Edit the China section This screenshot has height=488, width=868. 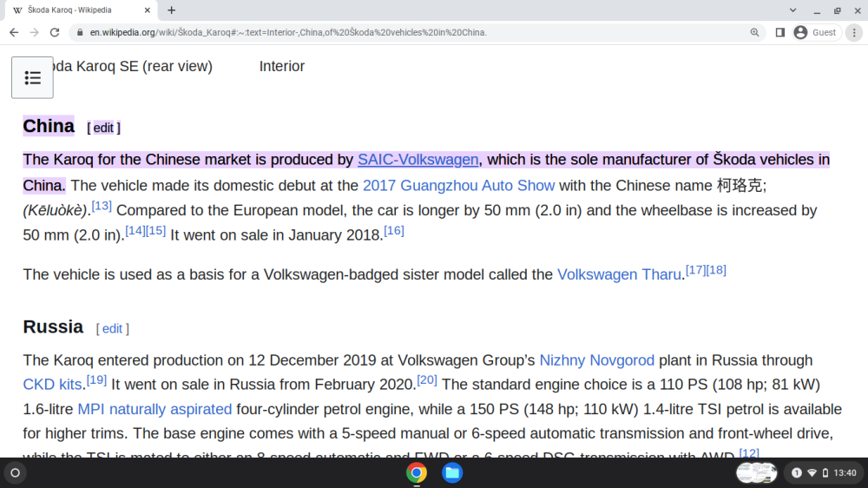tap(103, 128)
